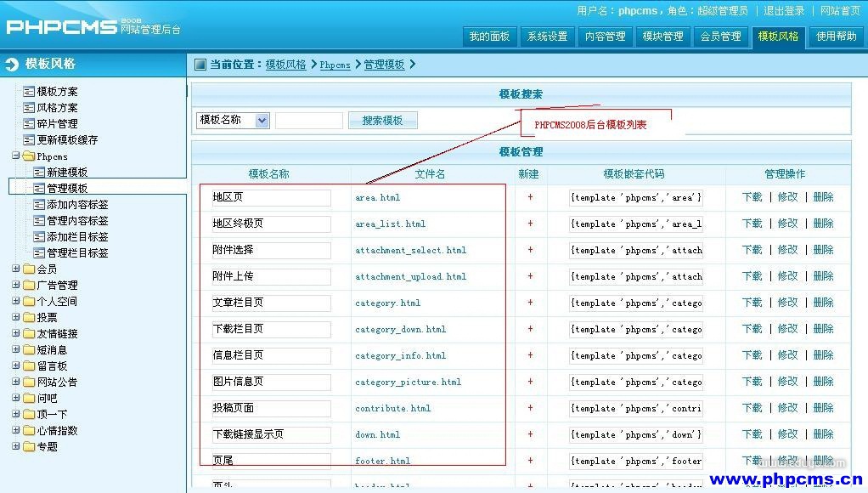Image resolution: width=868 pixels, height=493 pixels.
Task: Click the 专题 folder icon in tree
Action: click(x=29, y=446)
